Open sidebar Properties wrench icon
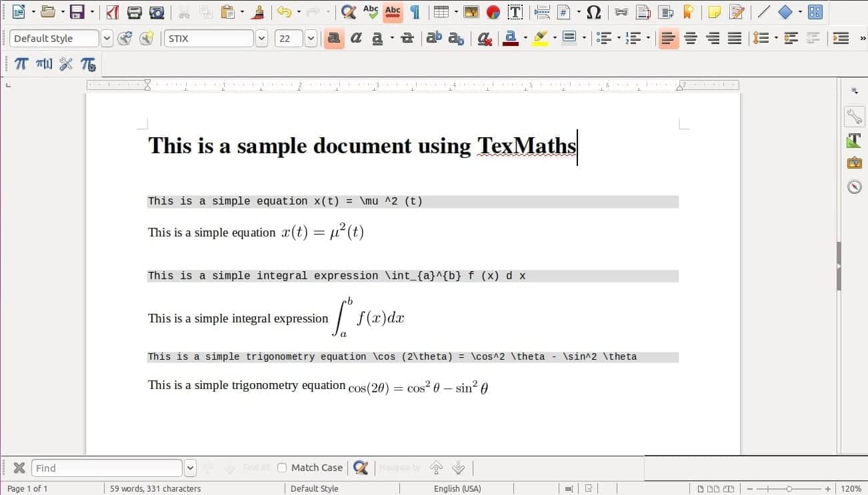The height and width of the screenshot is (495, 868). point(854,117)
